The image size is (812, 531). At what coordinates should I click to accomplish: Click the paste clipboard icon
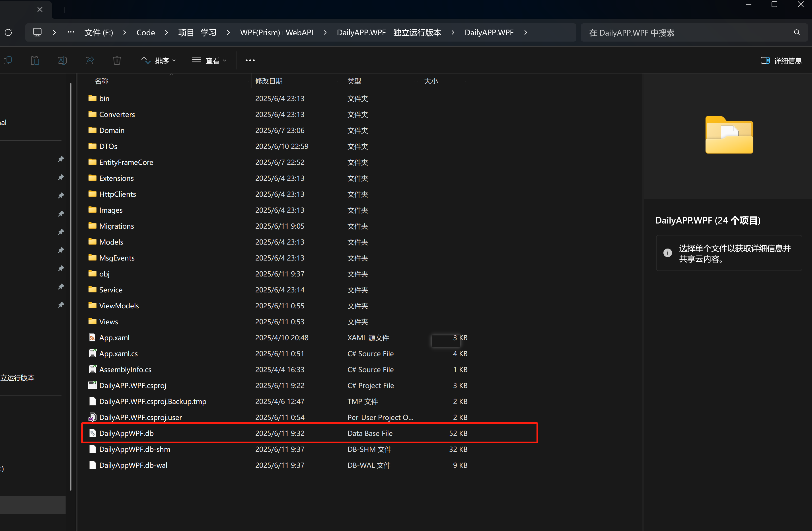[x=35, y=60]
